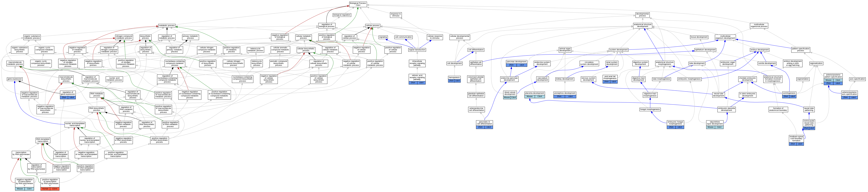Select the 'cell communication' node
Viewport: 868px width, 192px height.
pos(403,37)
